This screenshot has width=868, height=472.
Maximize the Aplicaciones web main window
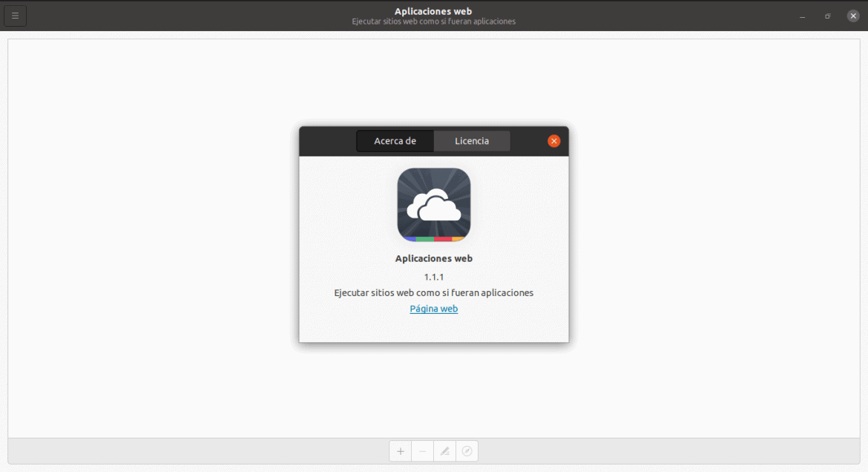click(x=828, y=16)
